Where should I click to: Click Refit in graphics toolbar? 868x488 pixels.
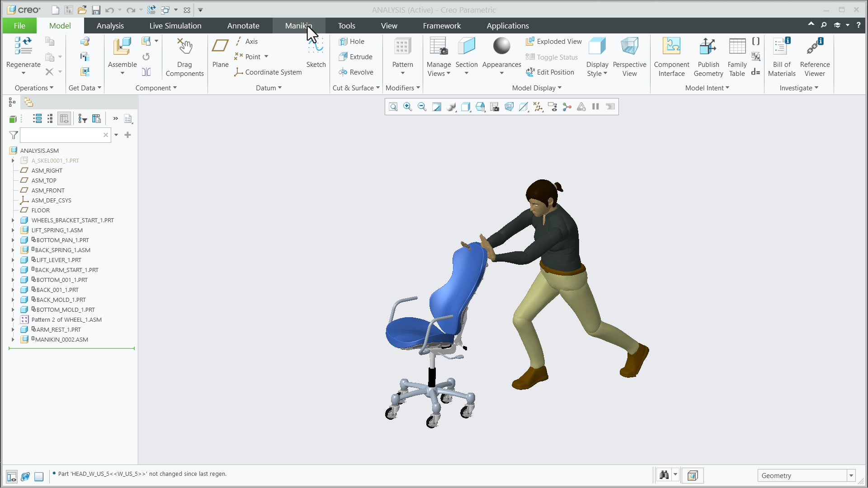pyautogui.click(x=393, y=107)
